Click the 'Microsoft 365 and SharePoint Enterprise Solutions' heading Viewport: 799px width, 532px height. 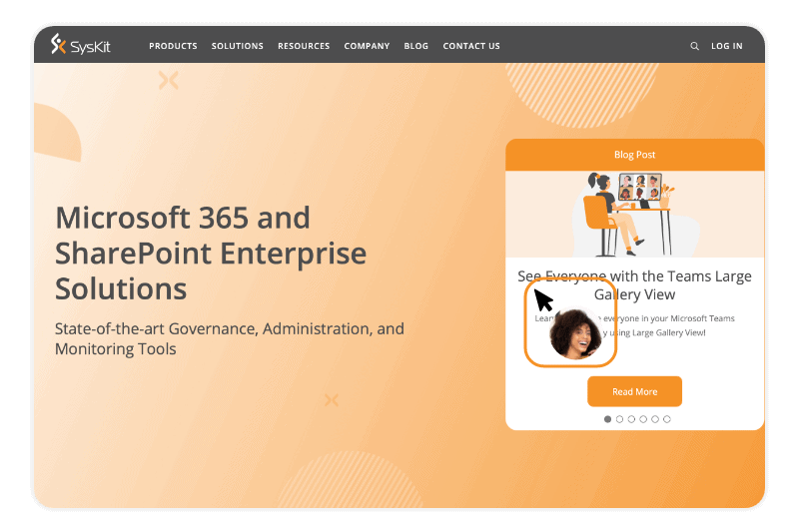pos(211,253)
